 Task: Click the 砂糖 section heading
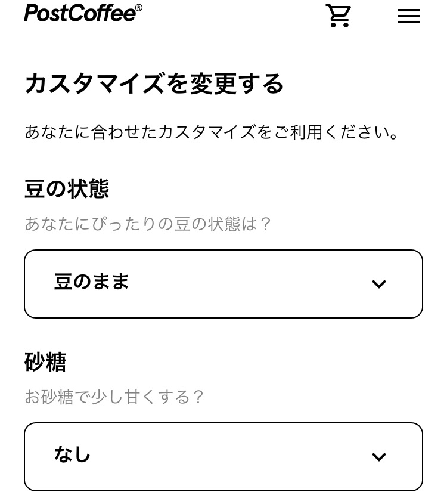tap(45, 362)
